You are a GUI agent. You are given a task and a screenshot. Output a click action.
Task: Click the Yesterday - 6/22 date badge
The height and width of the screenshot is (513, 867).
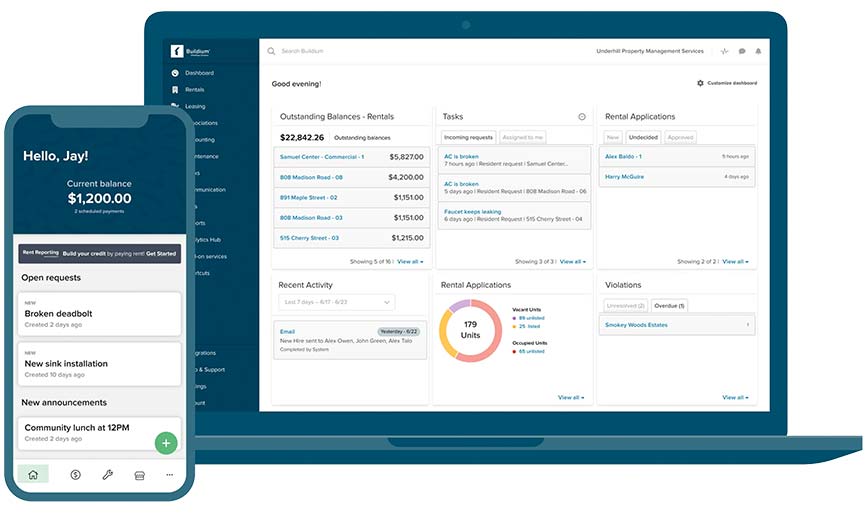(399, 332)
